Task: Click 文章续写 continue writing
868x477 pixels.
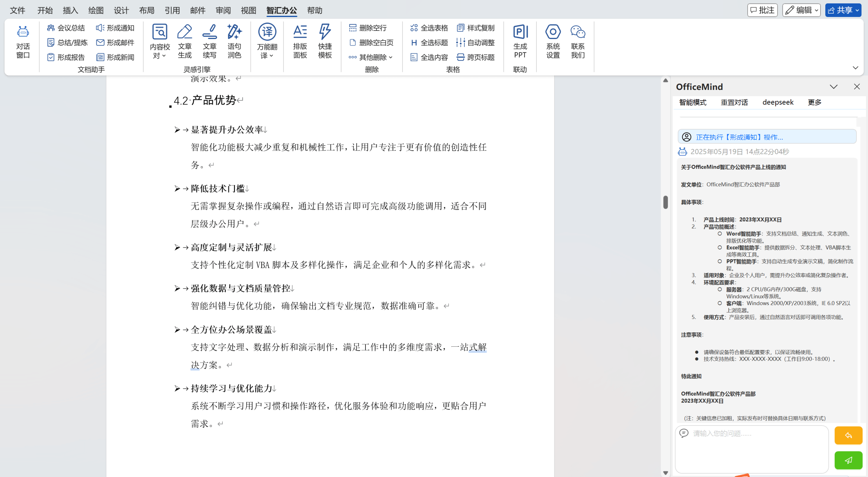Action: point(210,41)
